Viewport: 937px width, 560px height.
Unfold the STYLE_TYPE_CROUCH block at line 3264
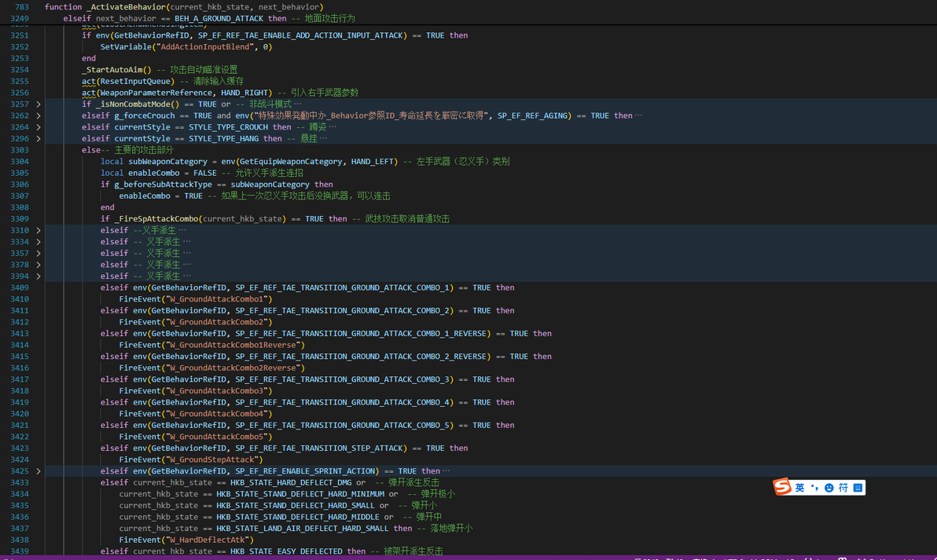point(39,127)
